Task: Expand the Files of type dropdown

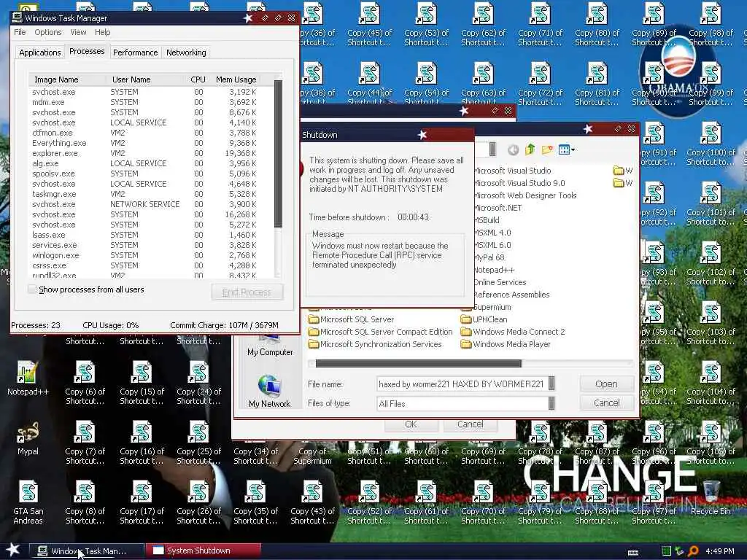Action: (x=551, y=403)
